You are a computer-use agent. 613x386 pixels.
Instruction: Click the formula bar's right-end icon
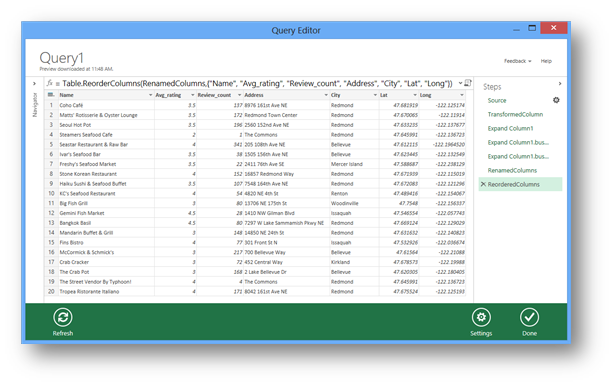coord(468,83)
